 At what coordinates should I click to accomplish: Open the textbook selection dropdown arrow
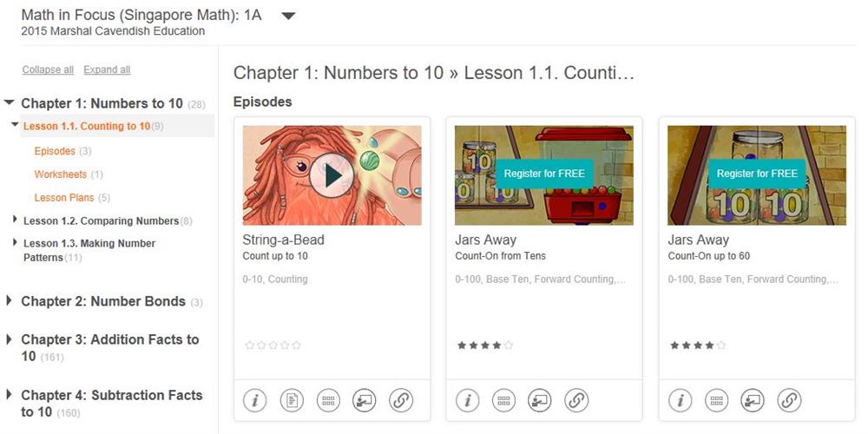(288, 16)
